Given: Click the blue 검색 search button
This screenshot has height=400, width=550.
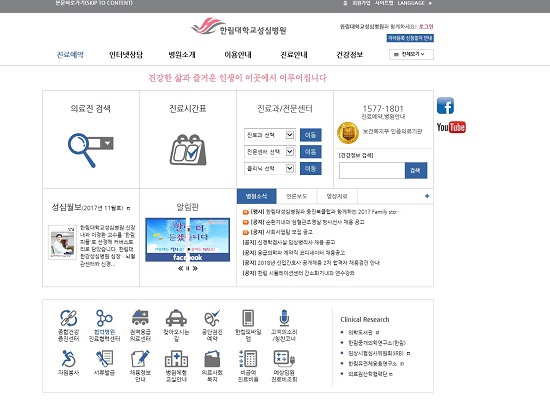Looking at the screenshot, I should click(x=416, y=170).
